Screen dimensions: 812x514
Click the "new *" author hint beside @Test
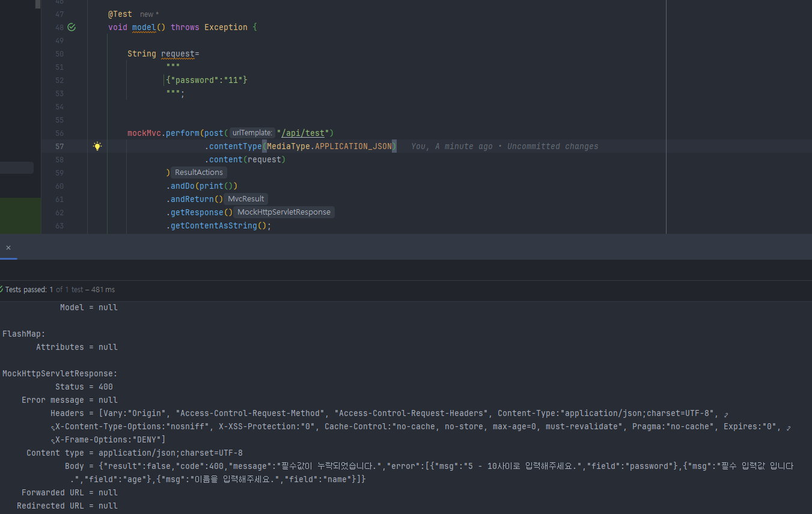149,14
